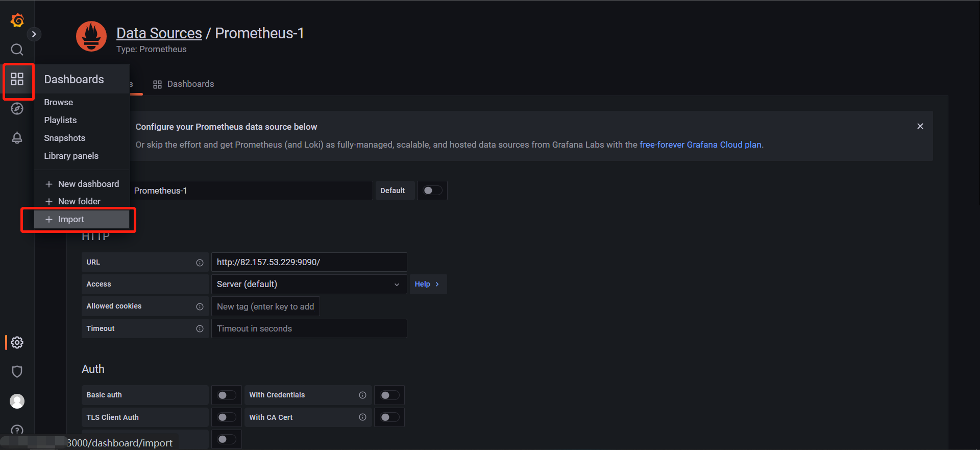Viewport: 980px width, 450px height.
Task: Open the Configuration gear icon
Action: coord(17,342)
